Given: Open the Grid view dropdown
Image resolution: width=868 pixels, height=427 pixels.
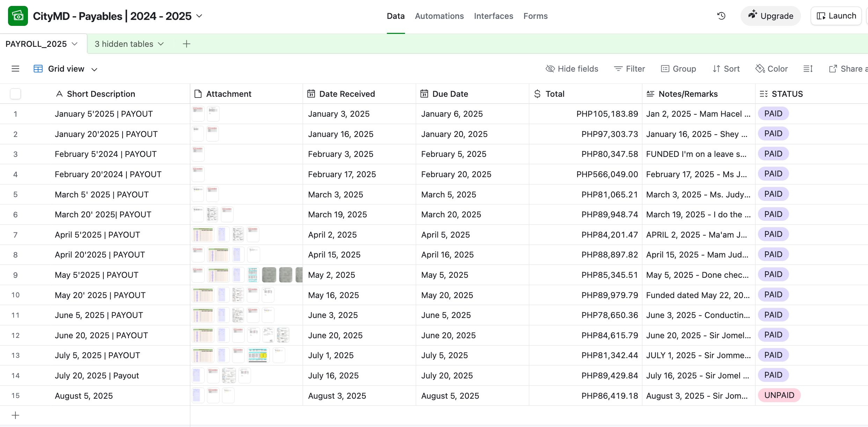Looking at the screenshot, I should coord(66,69).
